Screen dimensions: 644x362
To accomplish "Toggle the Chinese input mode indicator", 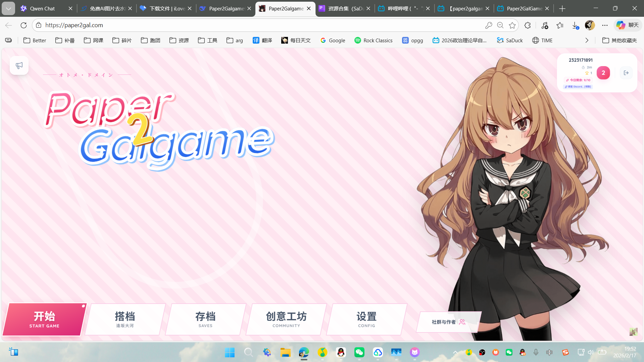I will click(x=549, y=352).
